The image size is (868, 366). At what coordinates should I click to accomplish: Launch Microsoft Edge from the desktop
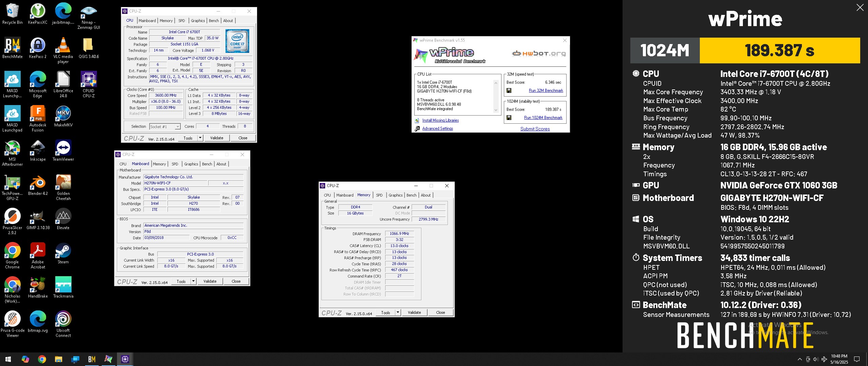click(38, 84)
